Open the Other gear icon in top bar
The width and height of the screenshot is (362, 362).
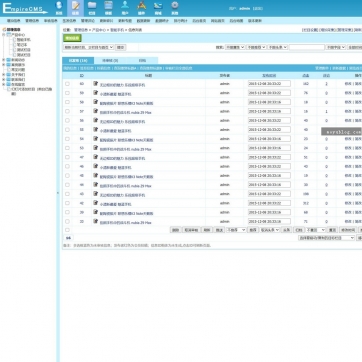click(x=175, y=8)
